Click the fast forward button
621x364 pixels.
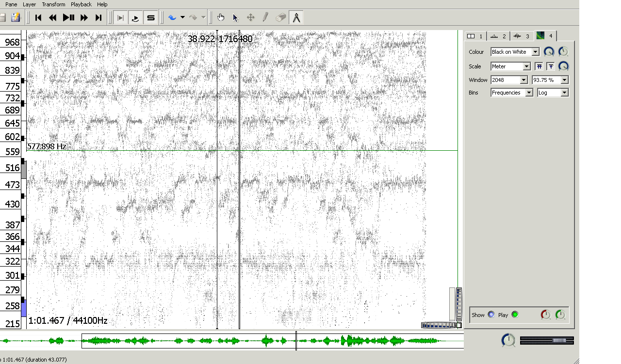[83, 18]
